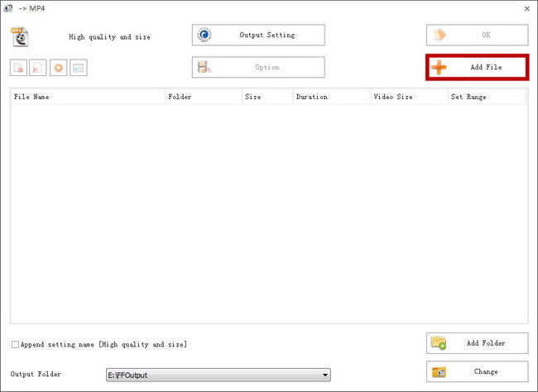Click the window icon in title bar

[x=8, y=8]
